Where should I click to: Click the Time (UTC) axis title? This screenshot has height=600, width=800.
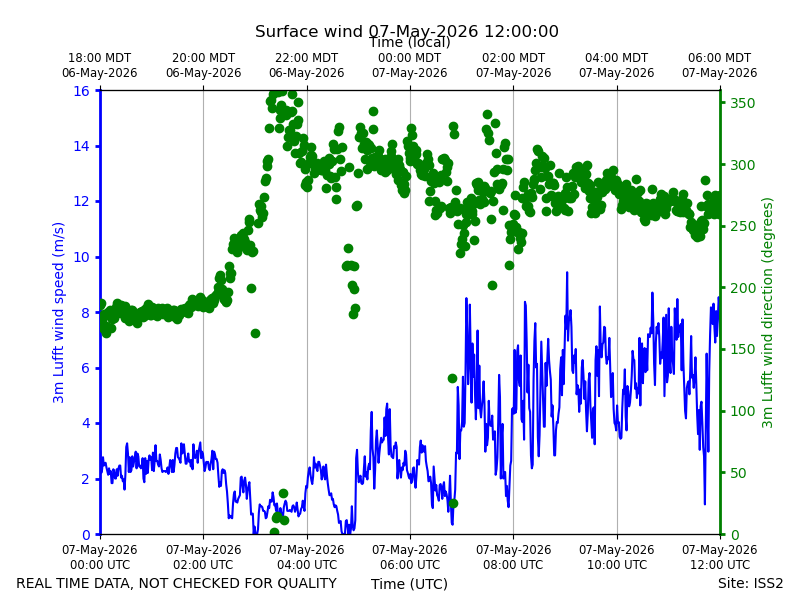coord(409,584)
